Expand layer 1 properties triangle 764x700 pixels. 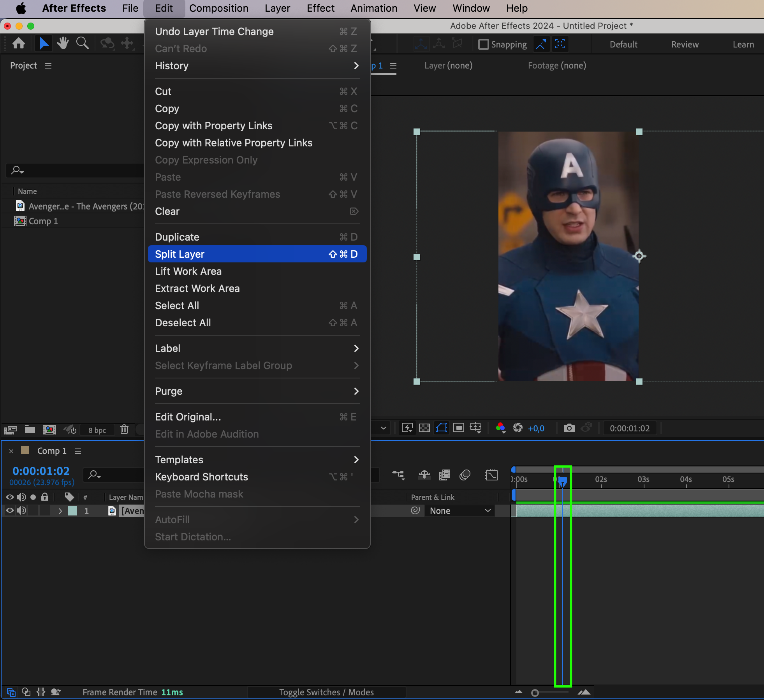click(x=60, y=511)
